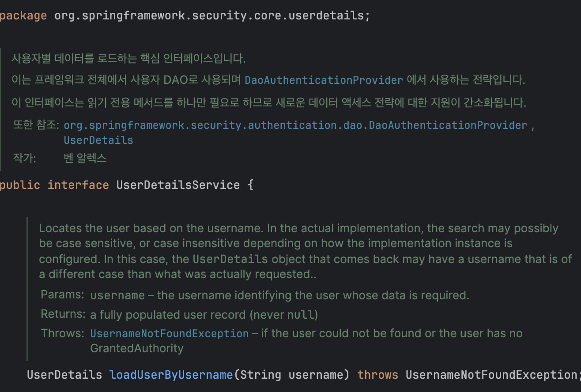Click the line starting 이 인터페이스는 읽기 전용
Viewport: 581px width, 392px height.
pyautogui.click(x=269, y=103)
